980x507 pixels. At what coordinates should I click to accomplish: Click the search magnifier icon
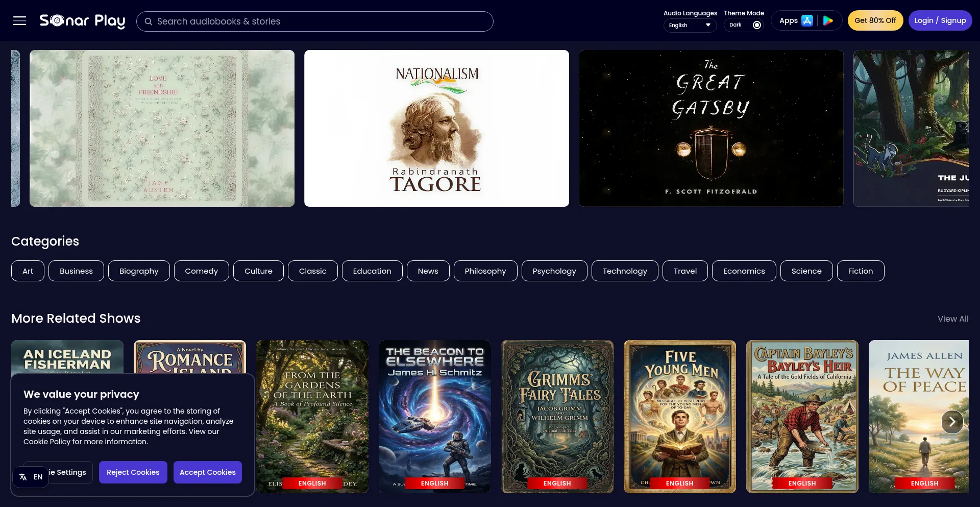point(149,21)
